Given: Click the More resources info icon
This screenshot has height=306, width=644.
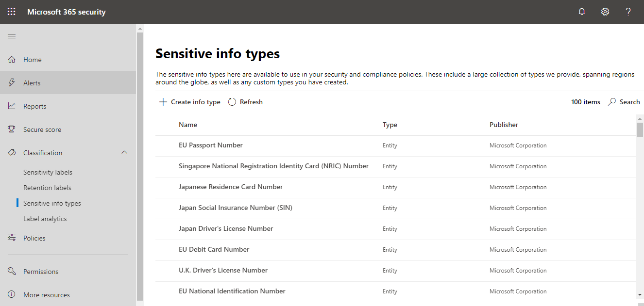Looking at the screenshot, I should (12, 295).
